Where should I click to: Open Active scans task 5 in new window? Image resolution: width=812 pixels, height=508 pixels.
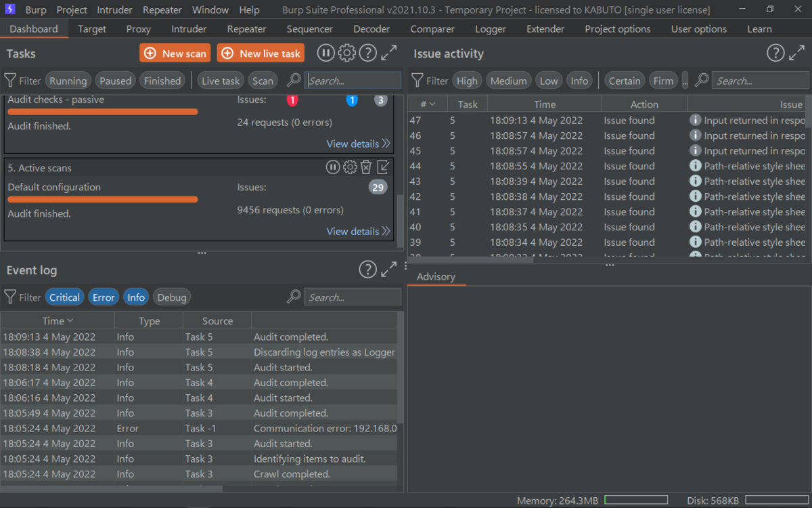coord(383,167)
